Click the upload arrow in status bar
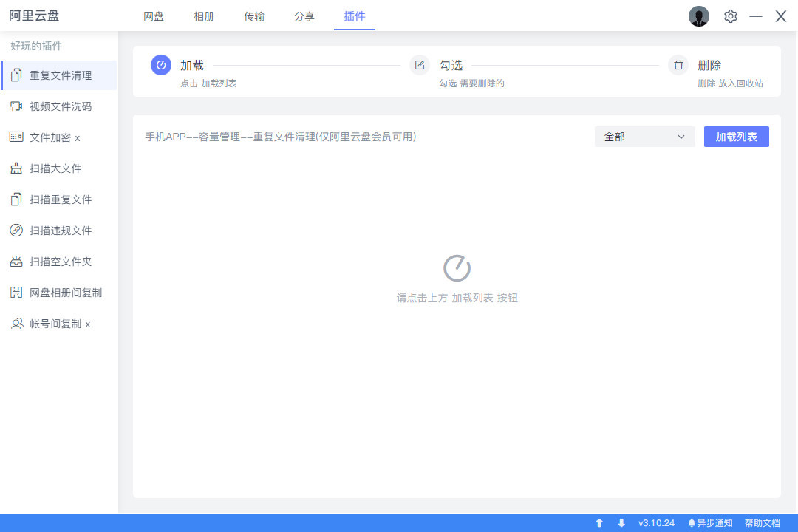This screenshot has height=532, width=798. click(x=599, y=523)
